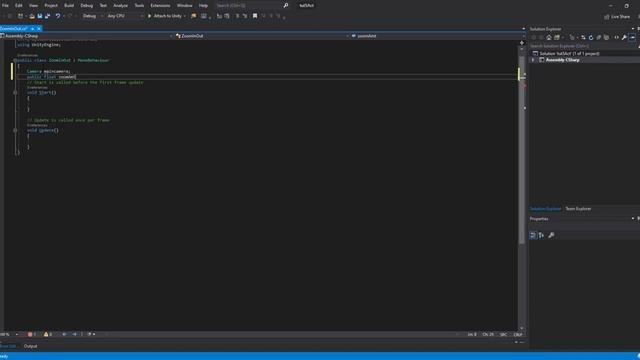This screenshot has width=640, height=360.
Task: Click the Attach to Unity button
Action: (x=165, y=16)
